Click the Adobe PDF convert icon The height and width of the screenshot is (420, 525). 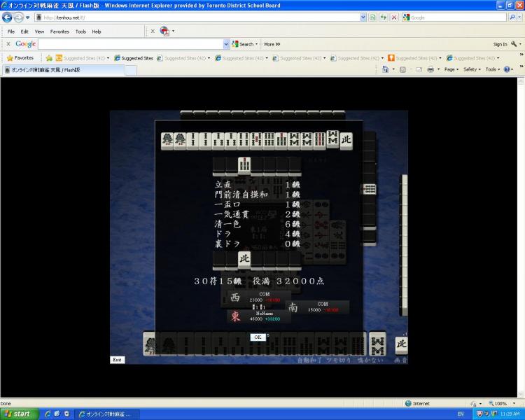click(164, 31)
